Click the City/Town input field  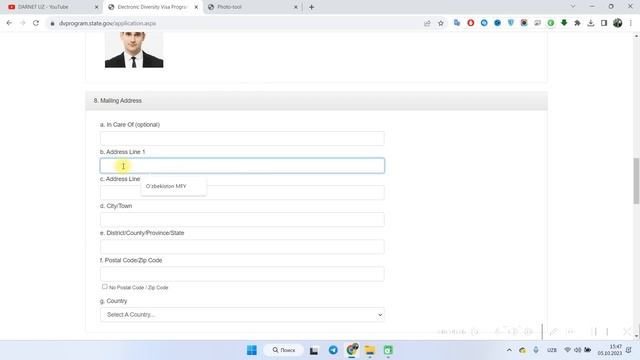[x=242, y=220]
